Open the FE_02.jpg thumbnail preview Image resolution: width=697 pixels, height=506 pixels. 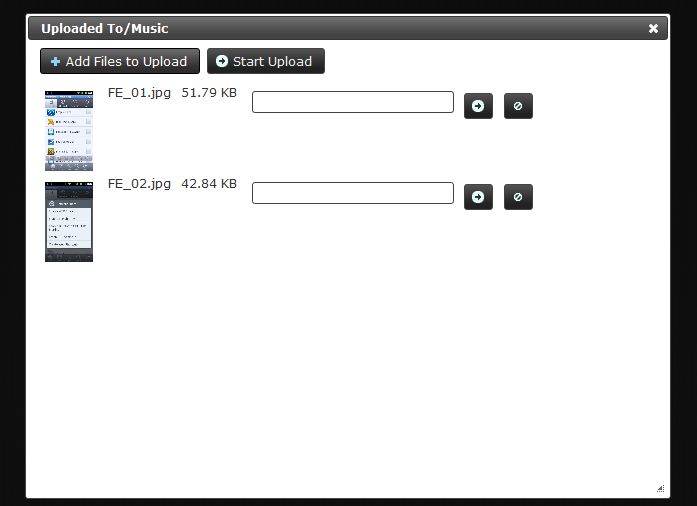69,222
